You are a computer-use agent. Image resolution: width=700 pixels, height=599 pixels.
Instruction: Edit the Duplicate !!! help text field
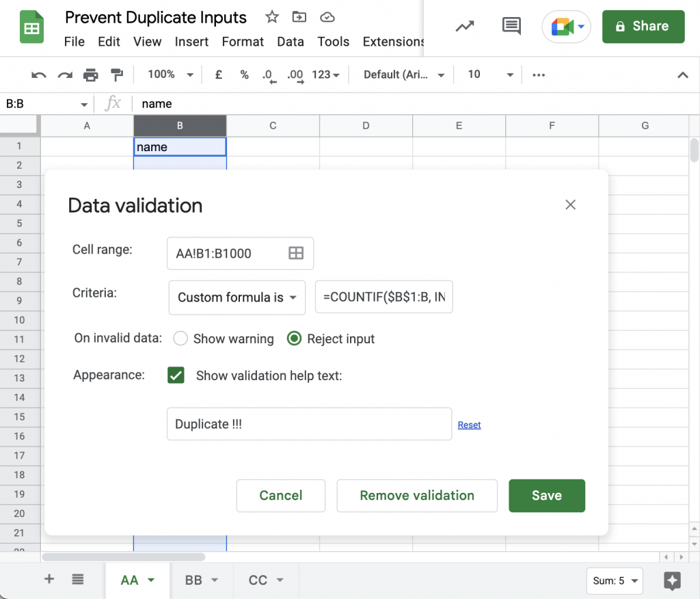(x=310, y=424)
